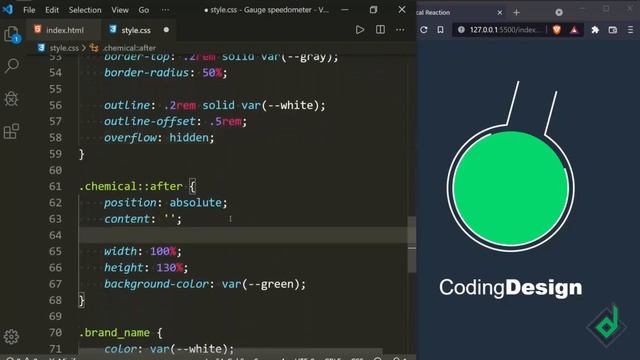Open the browser wallet icon
The height and width of the screenshot is (360, 640).
[613, 30]
